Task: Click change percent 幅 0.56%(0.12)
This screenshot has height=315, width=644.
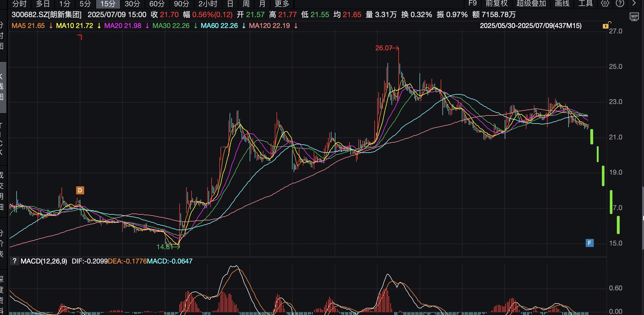Action: pyautogui.click(x=208, y=15)
